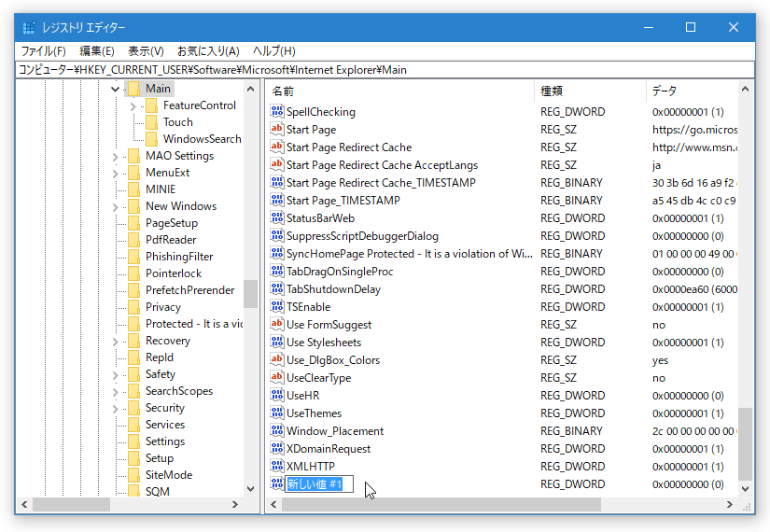Open the ファイル(F) menu
This screenshot has width=770, height=532.
(x=43, y=51)
